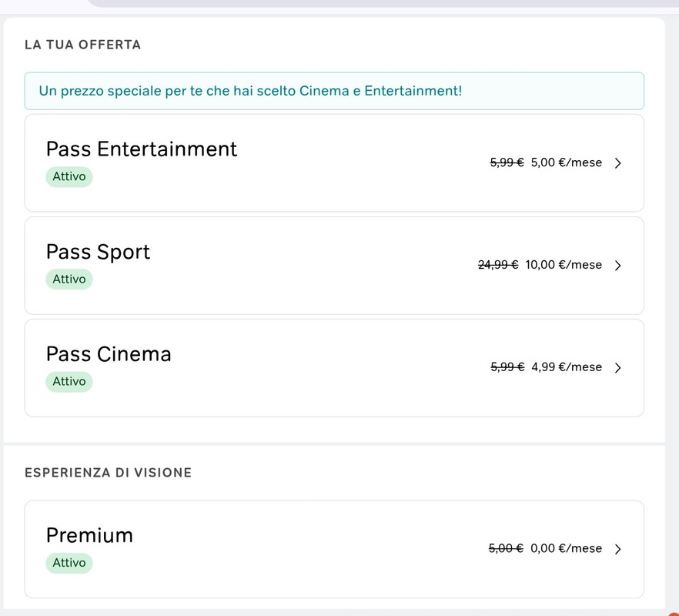Image resolution: width=679 pixels, height=616 pixels.
Task: Select the 0,00 €/mese Premium price
Action: coord(566,548)
